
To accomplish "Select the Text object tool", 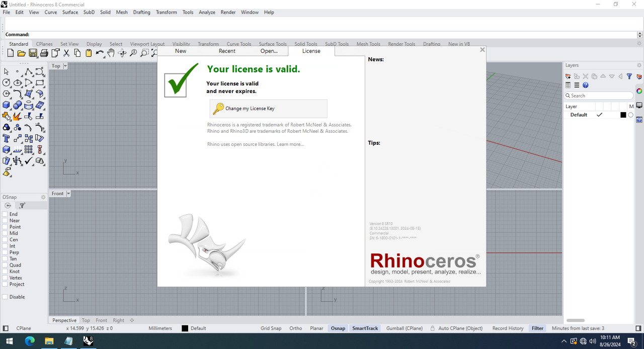I will 7,138.
